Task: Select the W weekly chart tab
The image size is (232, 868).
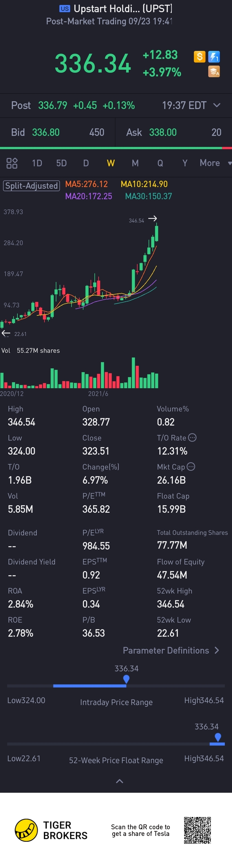Action: (111, 163)
